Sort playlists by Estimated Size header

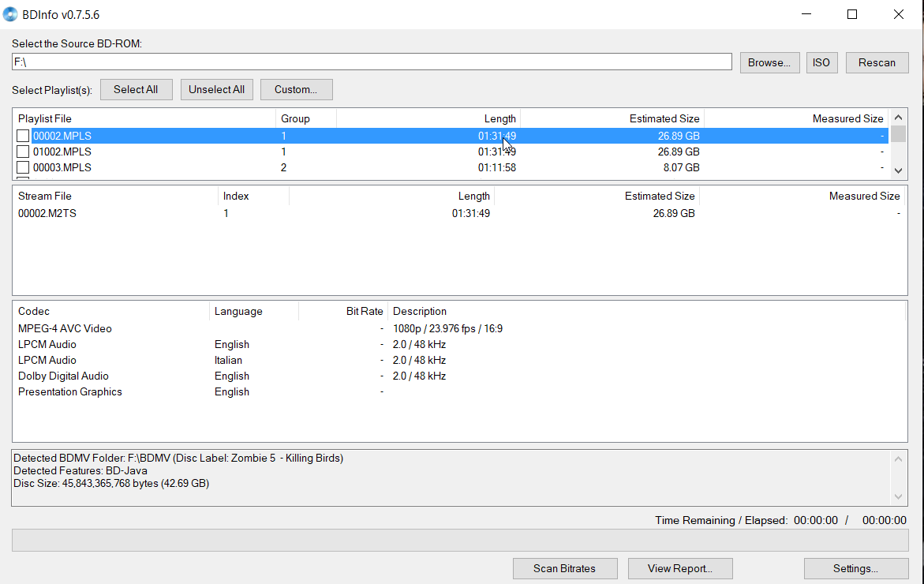click(612, 118)
